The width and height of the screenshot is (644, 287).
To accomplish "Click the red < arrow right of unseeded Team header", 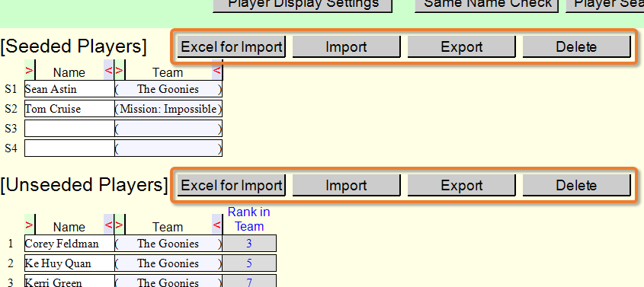I will coord(217,225).
